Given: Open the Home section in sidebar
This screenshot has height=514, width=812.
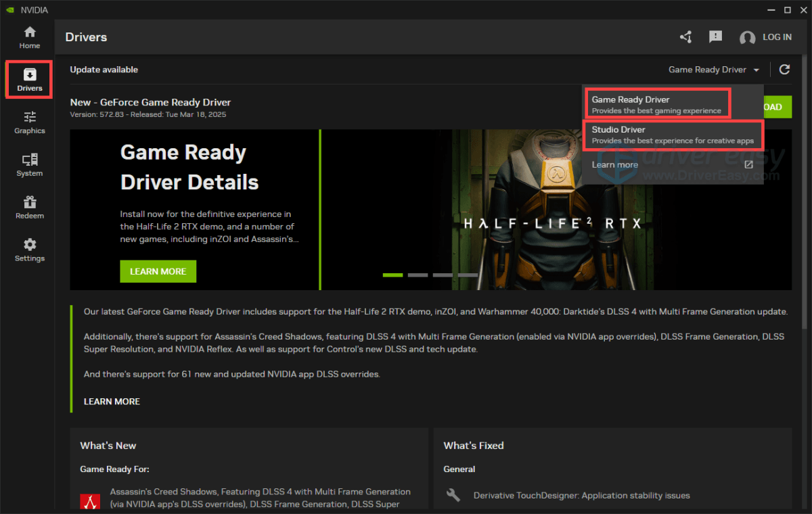Looking at the screenshot, I should [29, 37].
